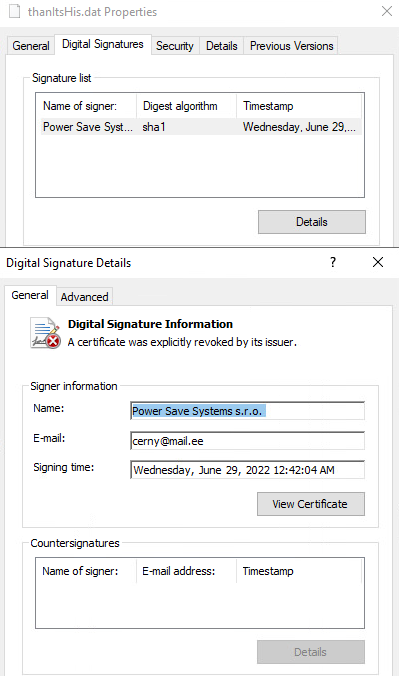Viewport: 399px width, 676px height.
Task: Switch to the Advanced tab of Signature Details
Action: [85, 297]
